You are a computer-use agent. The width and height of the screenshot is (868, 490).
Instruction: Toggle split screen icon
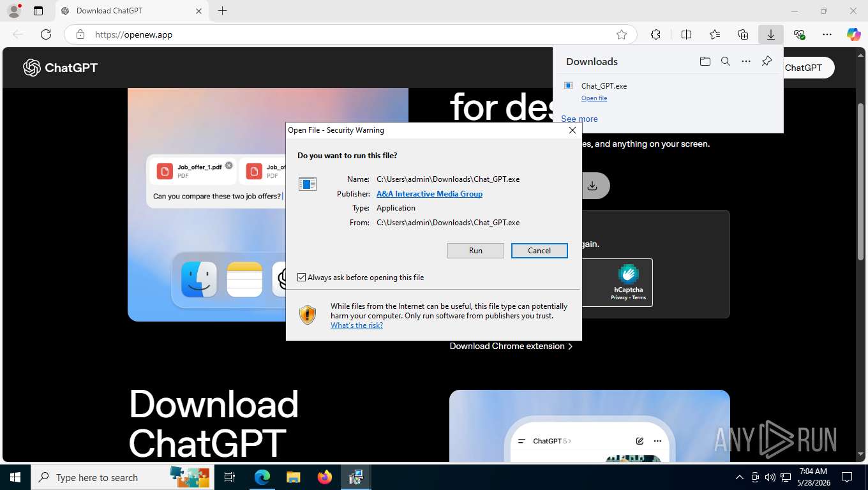tap(687, 34)
